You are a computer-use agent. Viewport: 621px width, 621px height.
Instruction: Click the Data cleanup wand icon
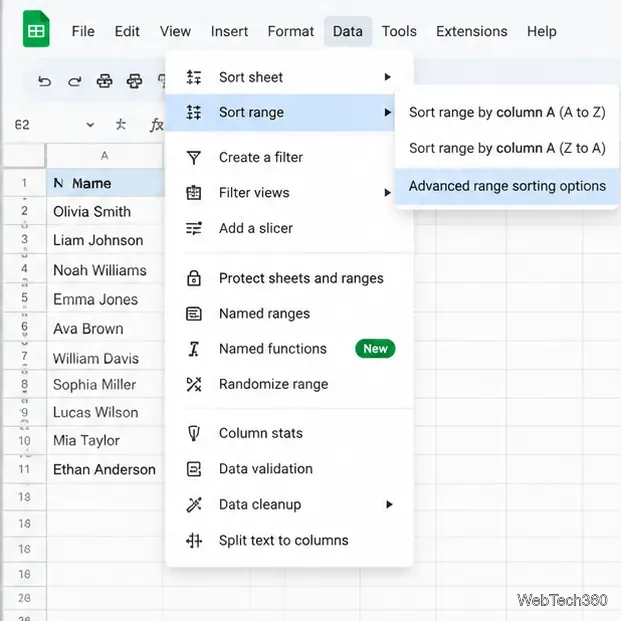click(194, 505)
